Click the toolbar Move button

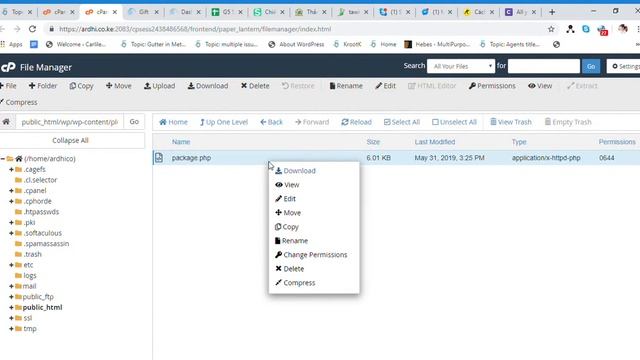point(118,86)
